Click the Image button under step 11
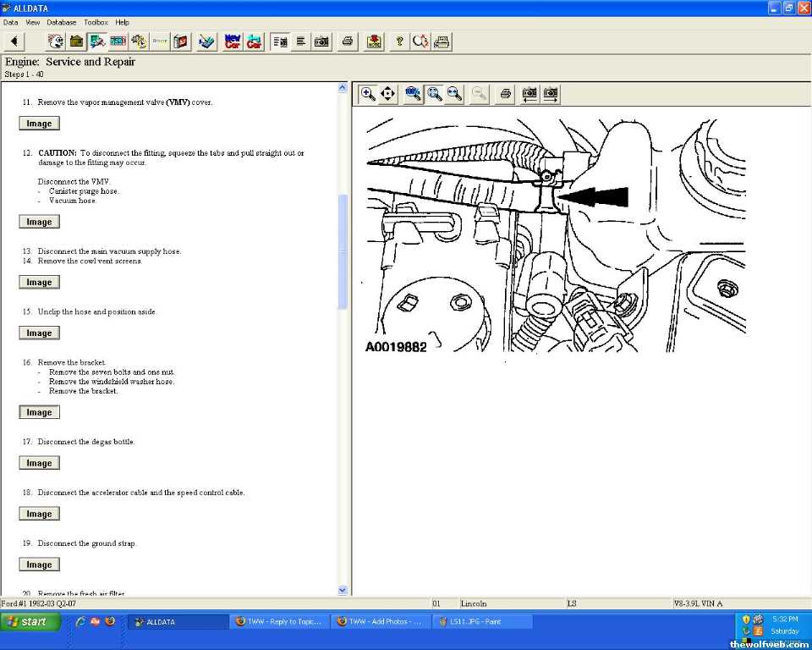 click(39, 124)
